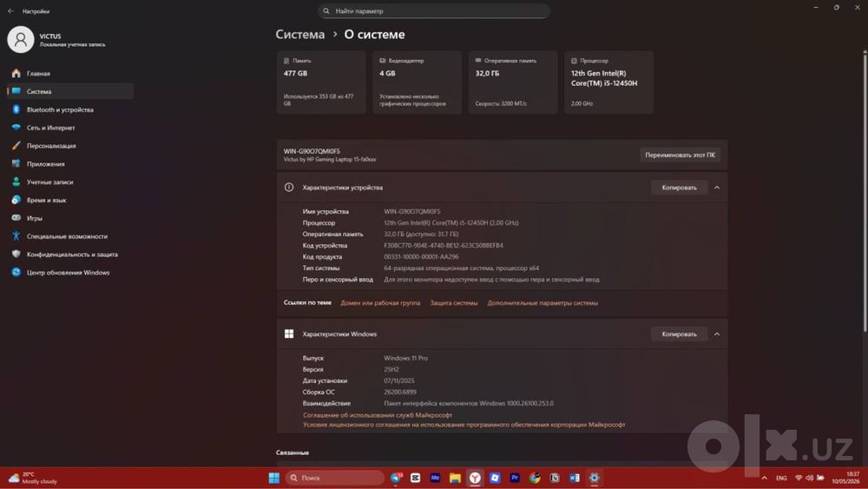The image size is (868, 489).
Task: Copy device specs with Копировать button
Action: pos(680,188)
